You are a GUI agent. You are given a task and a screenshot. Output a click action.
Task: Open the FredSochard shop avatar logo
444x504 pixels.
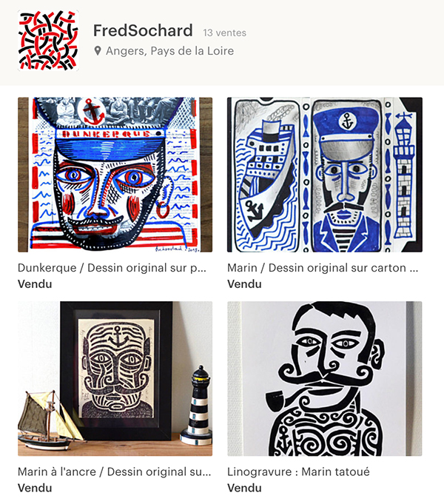coord(48,40)
